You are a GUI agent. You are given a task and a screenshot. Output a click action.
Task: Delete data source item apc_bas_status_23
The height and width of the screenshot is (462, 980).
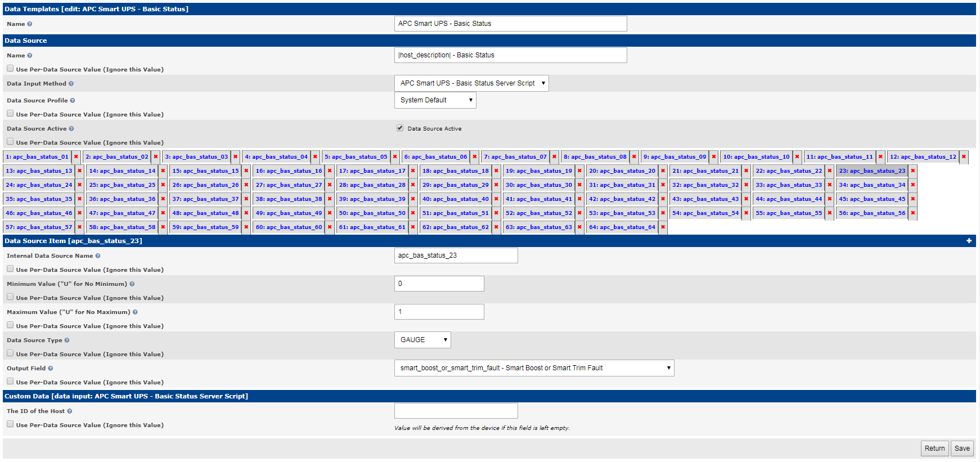[x=913, y=171]
